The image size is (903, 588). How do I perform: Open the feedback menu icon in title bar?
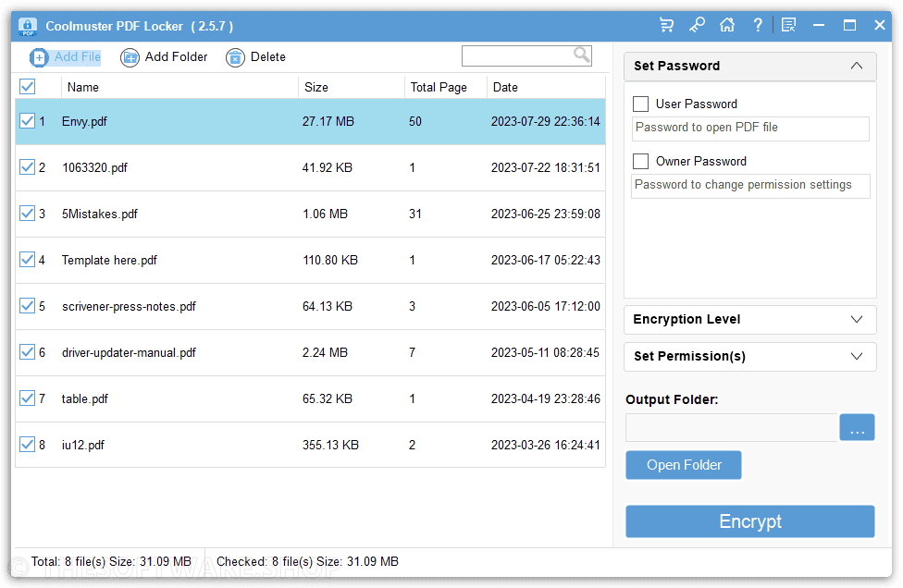(x=788, y=25)
